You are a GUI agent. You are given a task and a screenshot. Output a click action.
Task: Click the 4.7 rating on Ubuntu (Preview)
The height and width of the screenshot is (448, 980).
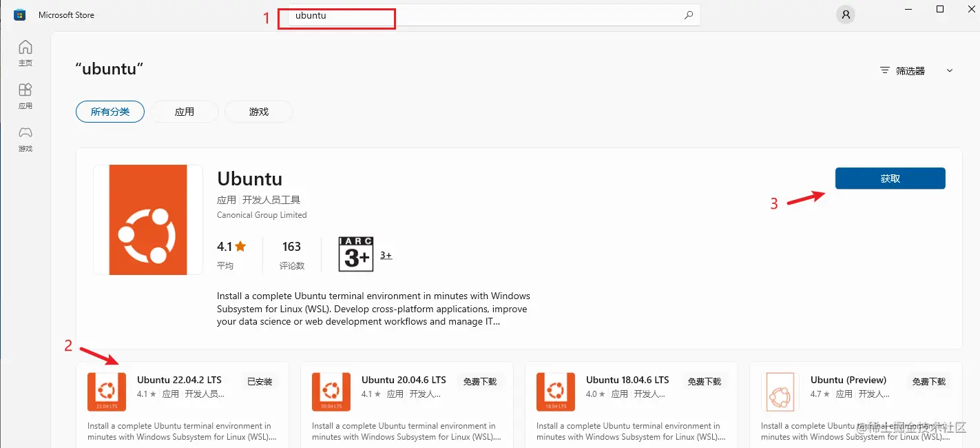(821, 394)
